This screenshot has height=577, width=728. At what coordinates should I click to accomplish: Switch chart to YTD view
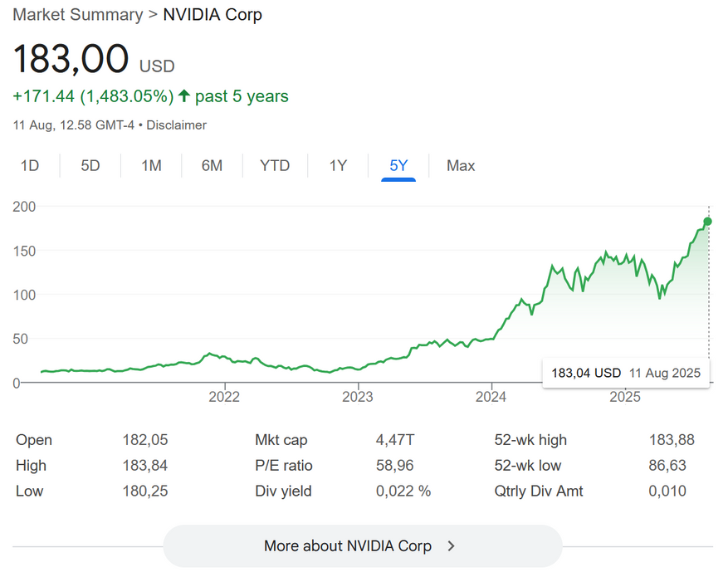[275, 166]
